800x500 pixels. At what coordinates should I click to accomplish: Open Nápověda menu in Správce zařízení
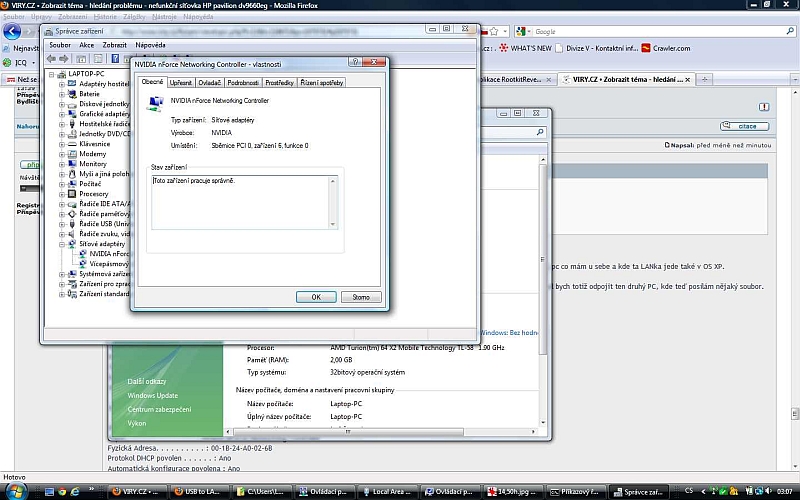pyautogui.click(x=150, y=45)
